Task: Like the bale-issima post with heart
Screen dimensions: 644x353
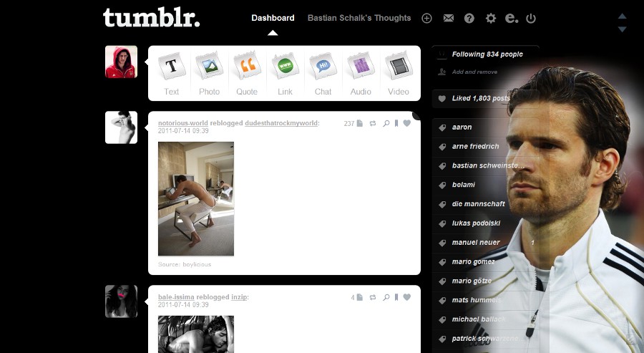Action: click(x=406, y=296)
